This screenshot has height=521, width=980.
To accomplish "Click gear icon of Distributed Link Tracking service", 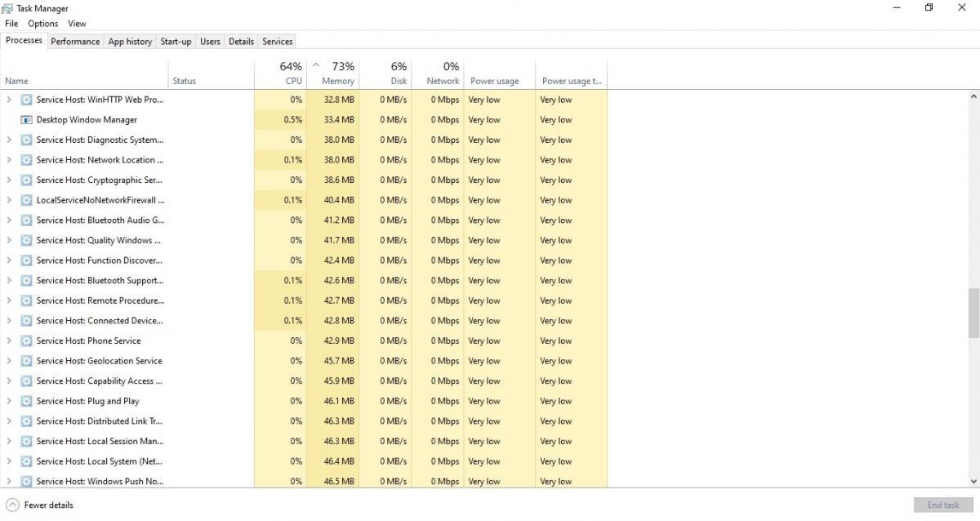I will pos(26,421).
